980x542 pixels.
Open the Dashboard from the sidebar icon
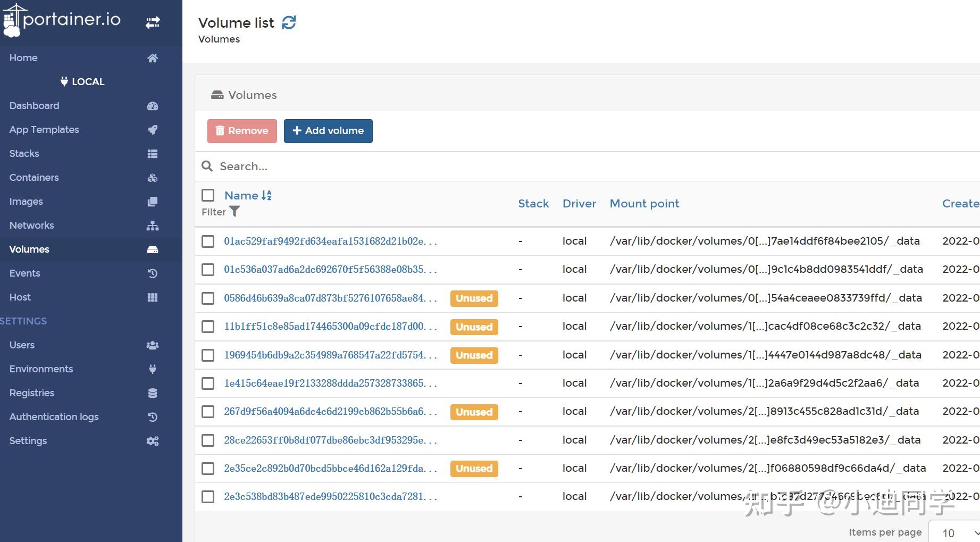point(153,106)
